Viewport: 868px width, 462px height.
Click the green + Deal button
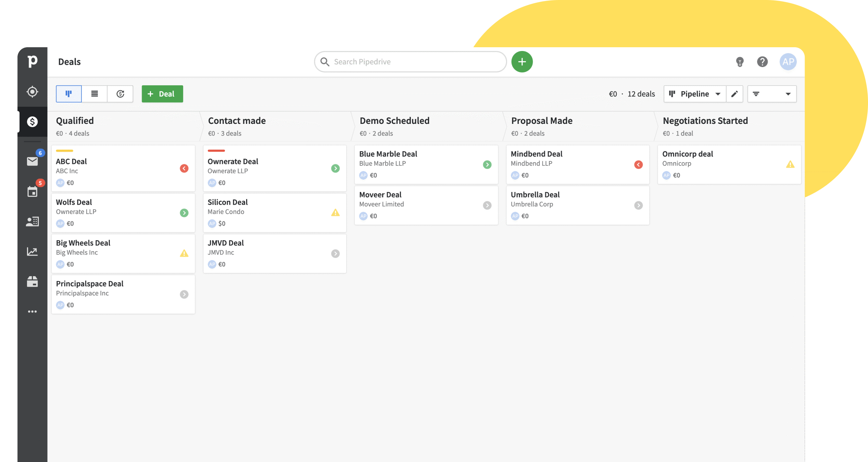pyautogui.click(x=162, y=94)
